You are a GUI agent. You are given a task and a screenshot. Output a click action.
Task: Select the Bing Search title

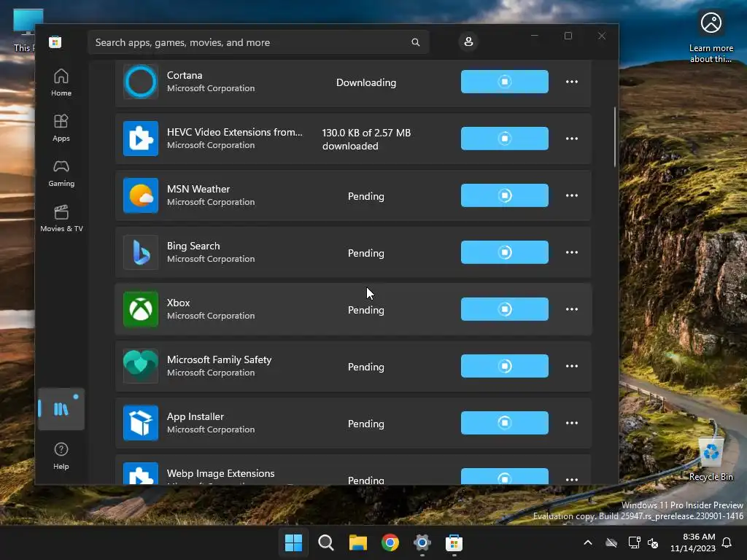[193, 246]
